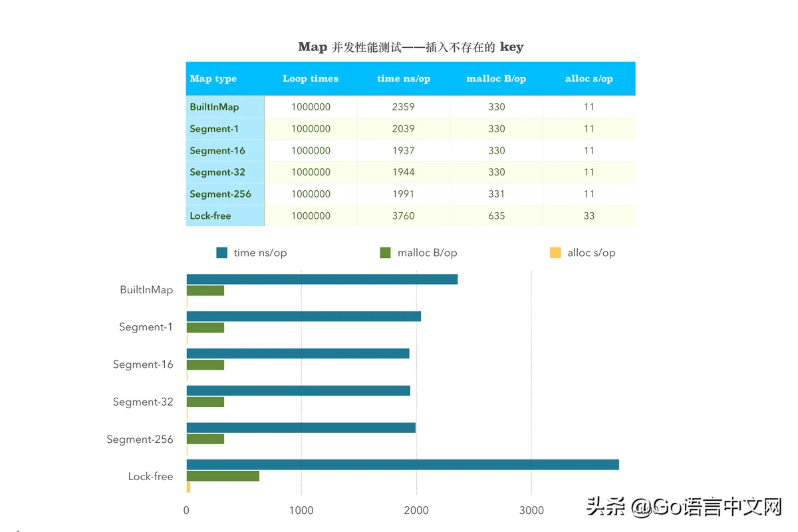This screenshot has height=532, width=798.
Task: Select the "BuiltInMap" table row label
Action: (214, 107)
